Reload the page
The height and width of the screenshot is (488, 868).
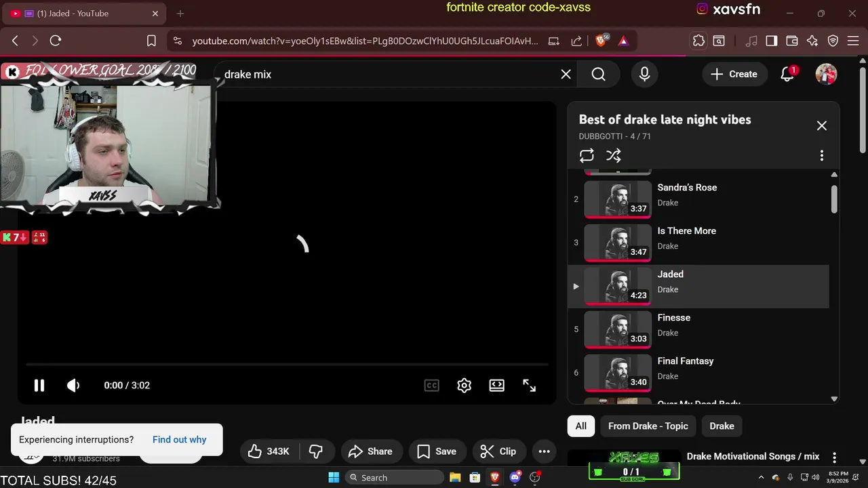(x=56, y=41)
